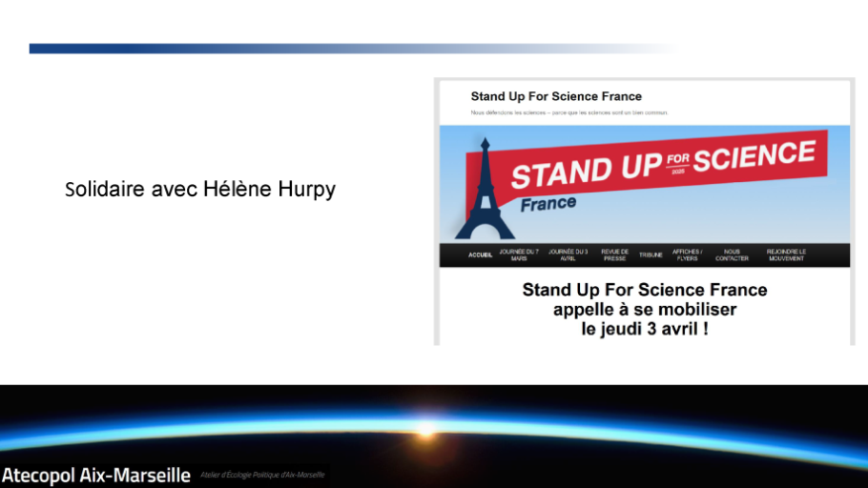This screenshot has width=868, height=488.
Task: Click the word 'France' in the banner
Action: pyautogui.click(x=548, y=204)
